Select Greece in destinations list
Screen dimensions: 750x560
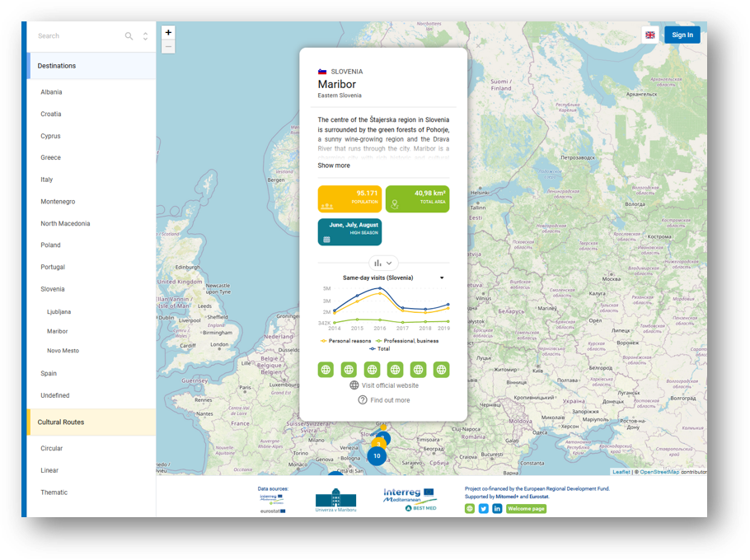point(50,157)
